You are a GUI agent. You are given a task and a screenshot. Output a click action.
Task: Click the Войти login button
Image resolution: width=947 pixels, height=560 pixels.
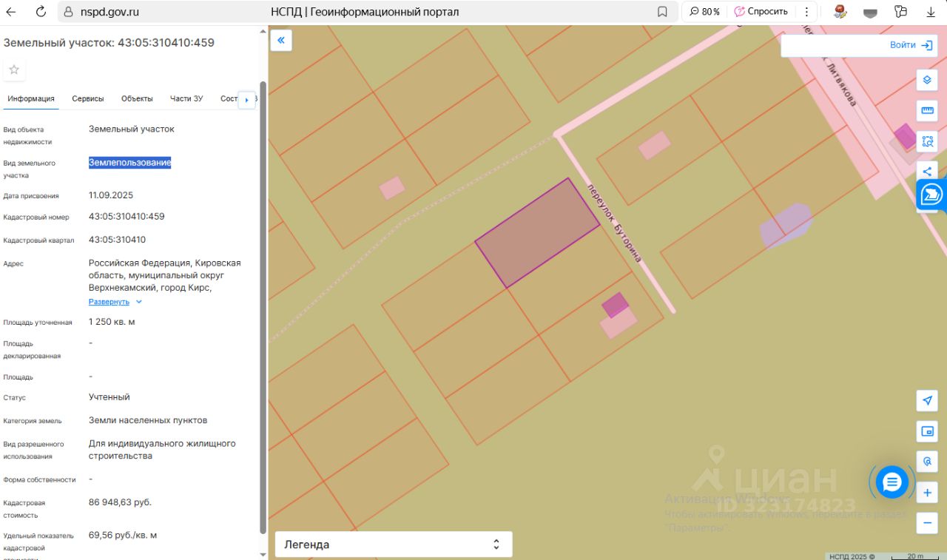911,45
